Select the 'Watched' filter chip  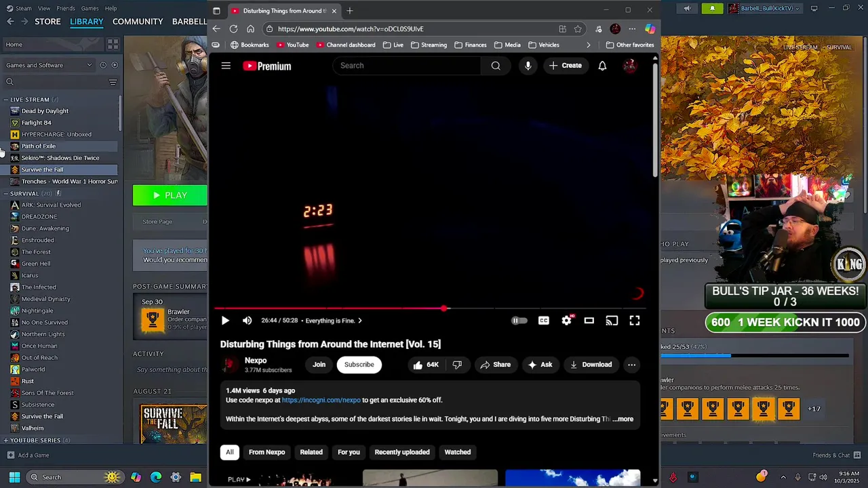click(x=458, y=452)
